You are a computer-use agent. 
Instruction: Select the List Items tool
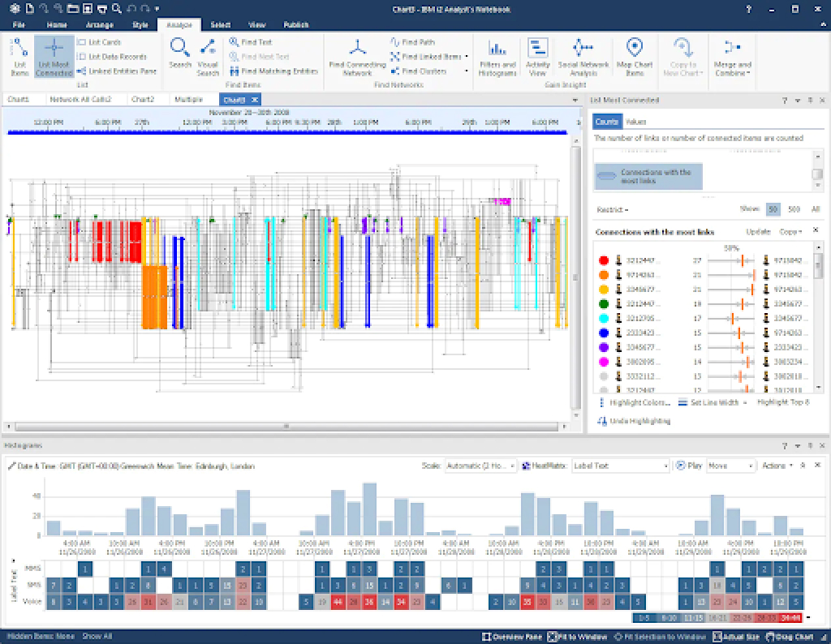point(18,57)
